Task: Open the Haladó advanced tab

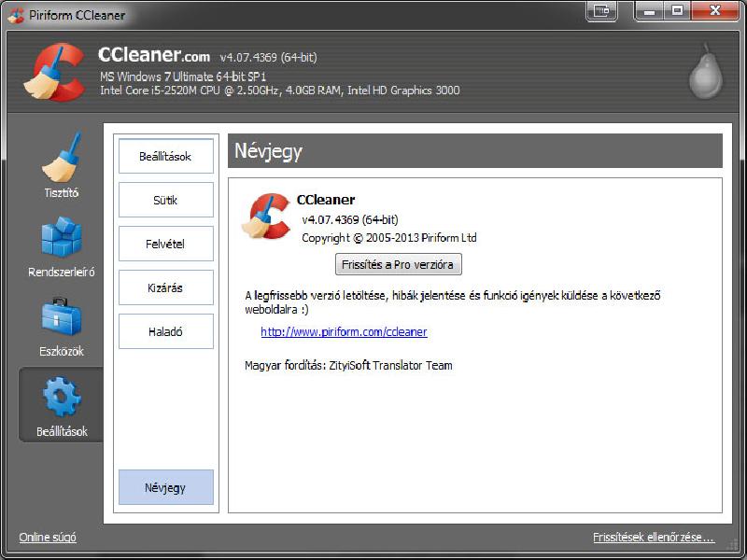Action: point(166,331)
